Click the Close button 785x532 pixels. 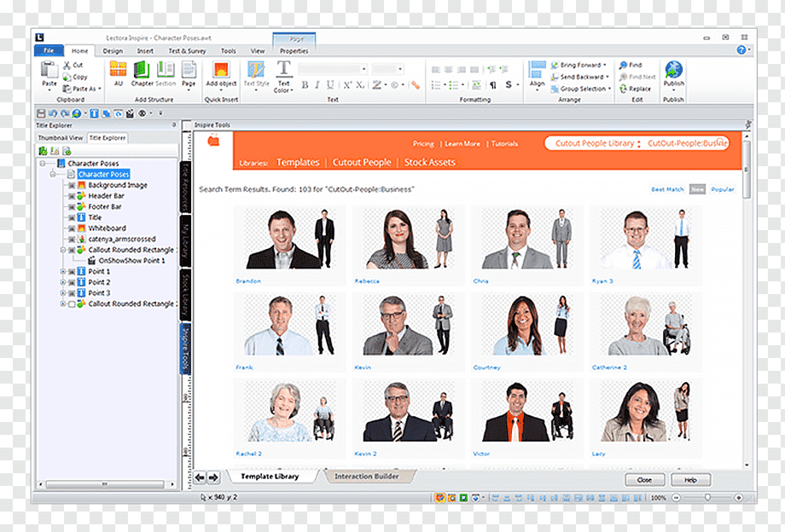pos(645,480)
